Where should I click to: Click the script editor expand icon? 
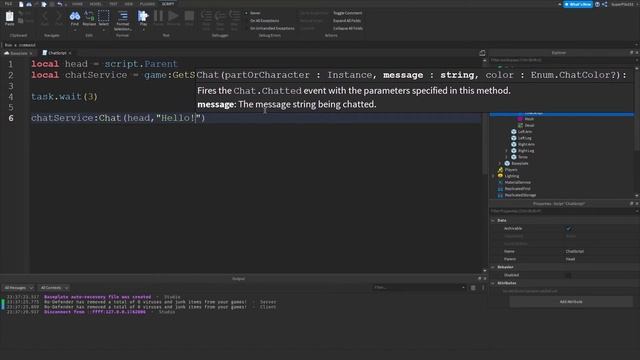[x=482, y=53]
